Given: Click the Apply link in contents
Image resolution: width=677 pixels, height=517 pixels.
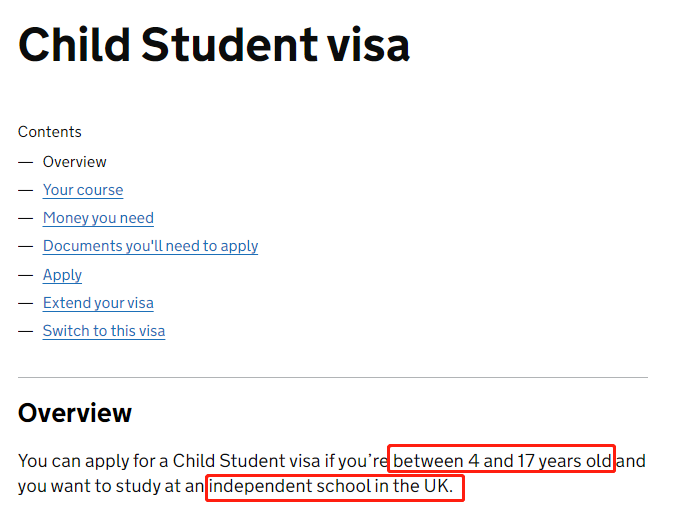Looking at the screenshot, I should (x=62, y=275).
